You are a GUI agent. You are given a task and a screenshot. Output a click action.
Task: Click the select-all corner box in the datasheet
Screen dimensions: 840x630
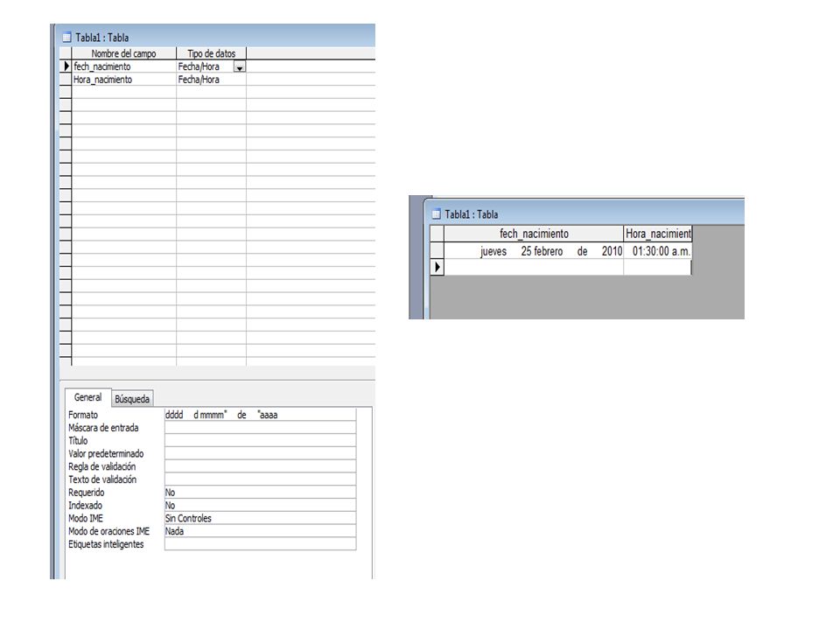(x=437, y=234)
